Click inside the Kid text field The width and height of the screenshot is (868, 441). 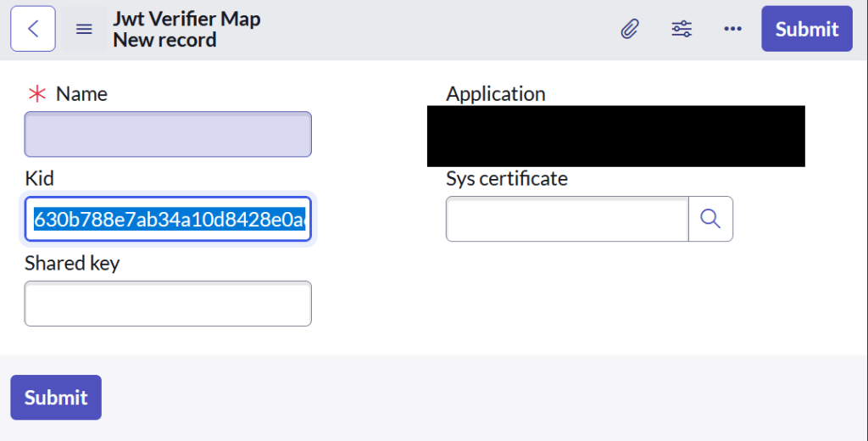(168, 219)
